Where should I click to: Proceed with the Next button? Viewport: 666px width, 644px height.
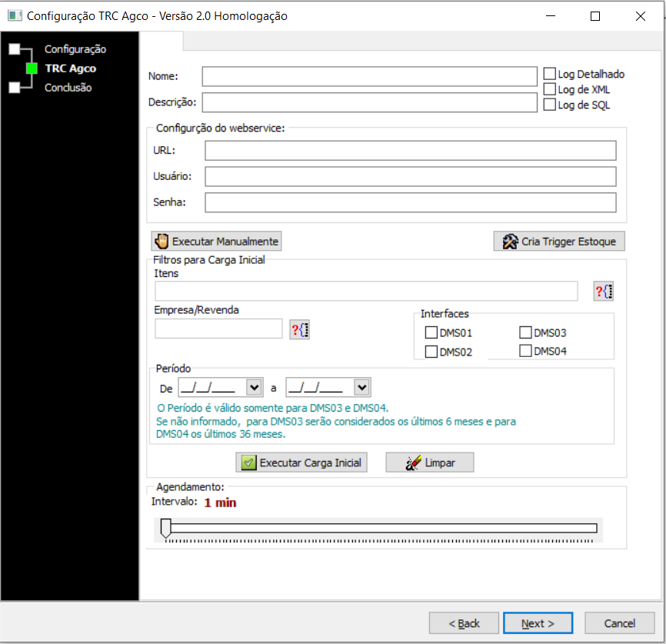(538, 623)
